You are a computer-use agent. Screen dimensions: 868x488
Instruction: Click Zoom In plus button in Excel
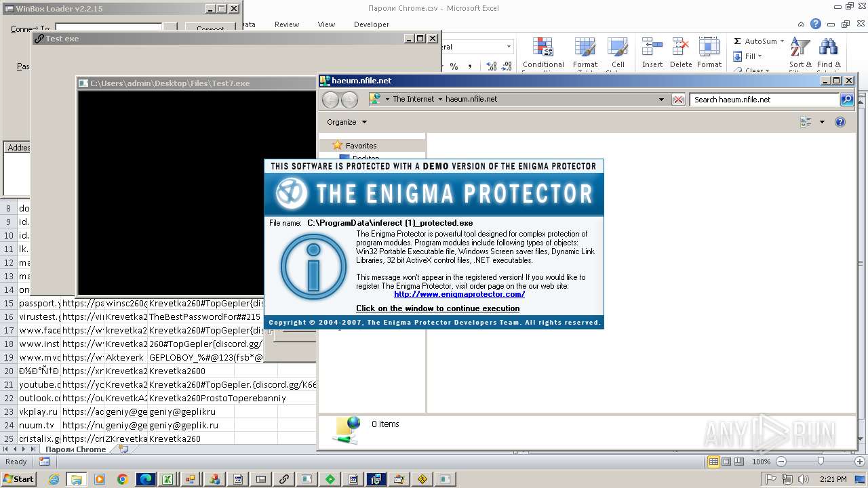859,462
